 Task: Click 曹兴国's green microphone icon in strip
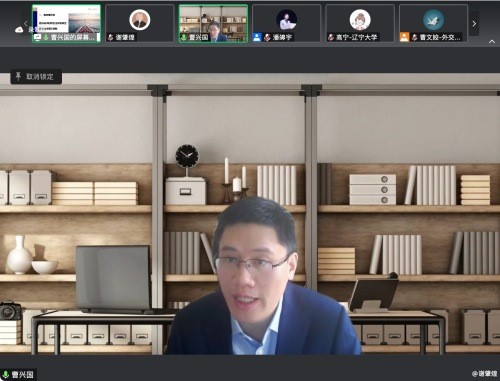tap(184, 37)
